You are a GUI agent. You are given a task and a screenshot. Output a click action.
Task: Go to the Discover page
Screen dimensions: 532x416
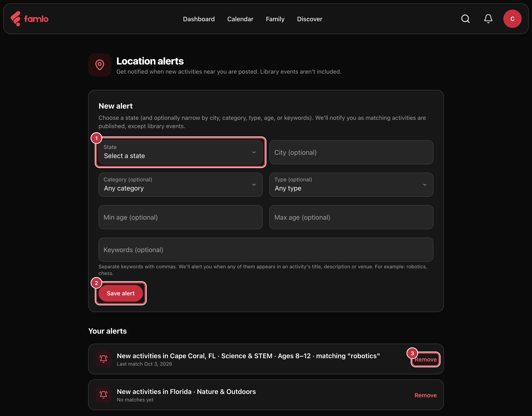pyautogui.click(x=310, y=19)
